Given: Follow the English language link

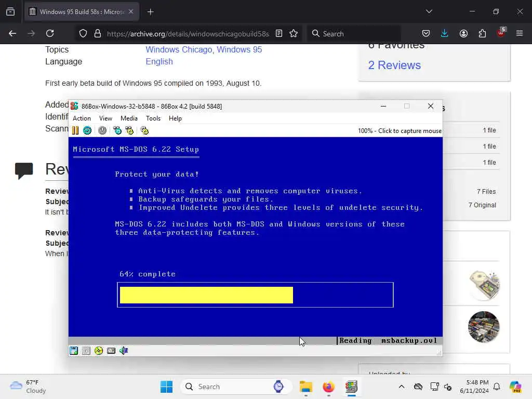Looking at the screenshot, I should coord(159,61).
